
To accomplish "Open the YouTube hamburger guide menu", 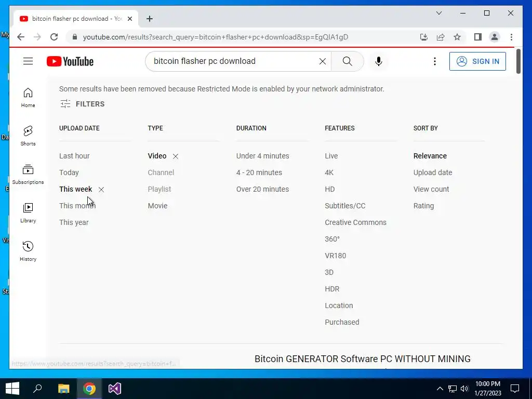I will pos(28,61).
